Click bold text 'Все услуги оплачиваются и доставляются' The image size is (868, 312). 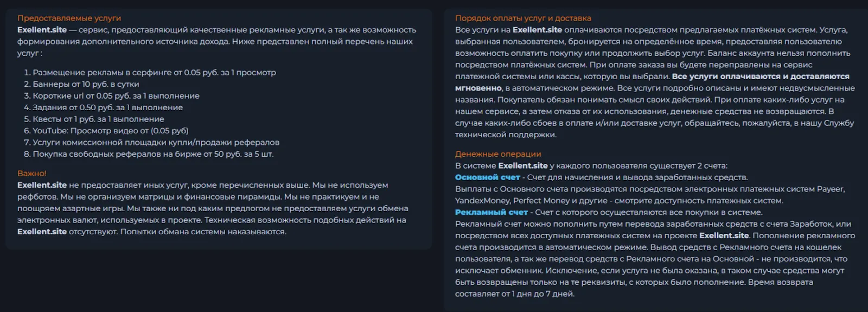761,77
